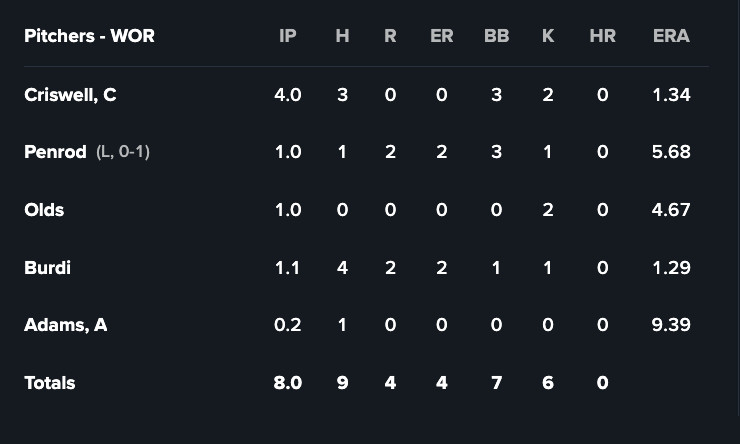
Task: Click the Pitchers - WOR header
Action: [89, 36]
